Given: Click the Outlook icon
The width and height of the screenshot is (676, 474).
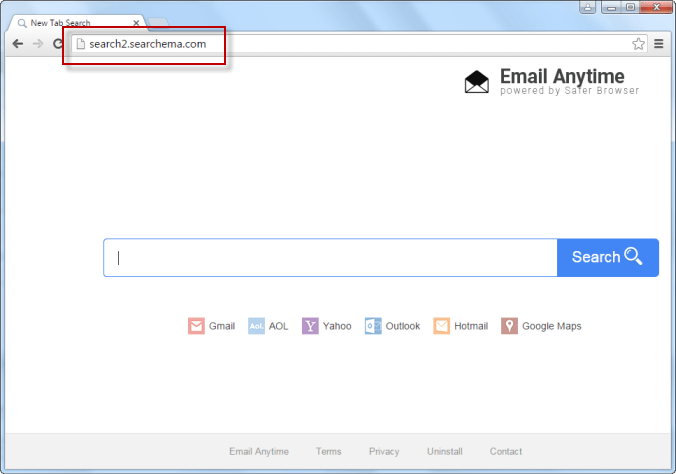Looking at the screenshot, I should click(x=373, y=326).
